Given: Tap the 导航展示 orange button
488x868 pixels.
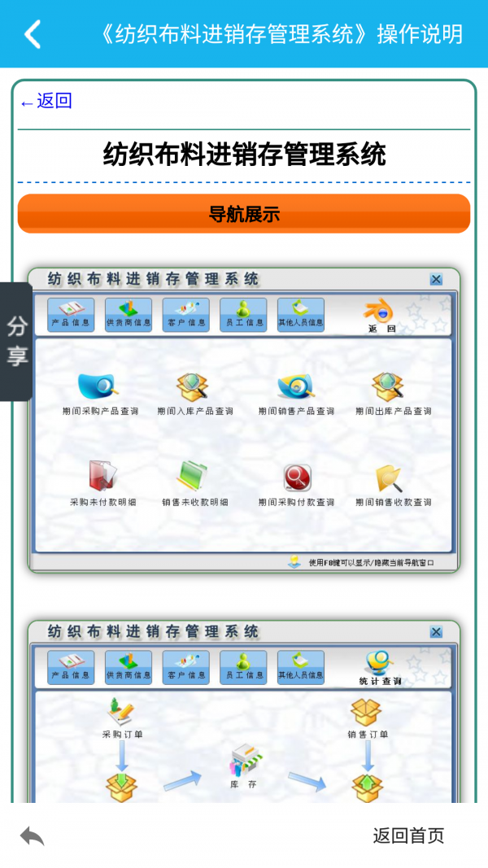Looking at the screenshot, I should 244,214.
